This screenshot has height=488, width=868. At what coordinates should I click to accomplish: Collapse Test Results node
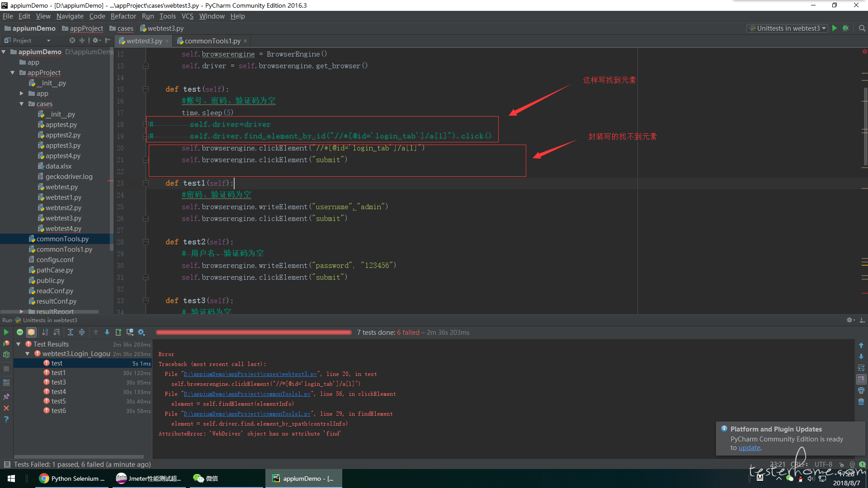click(x=19, y=344)
